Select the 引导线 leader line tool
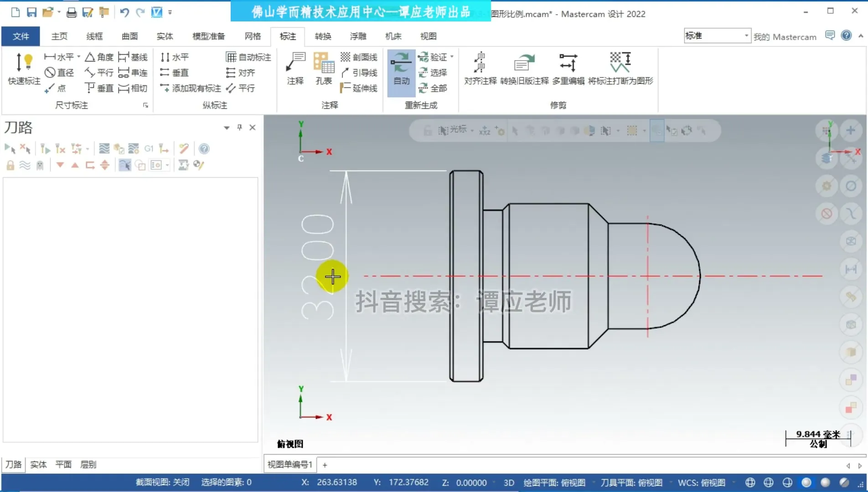 click(x=360, y=72)
